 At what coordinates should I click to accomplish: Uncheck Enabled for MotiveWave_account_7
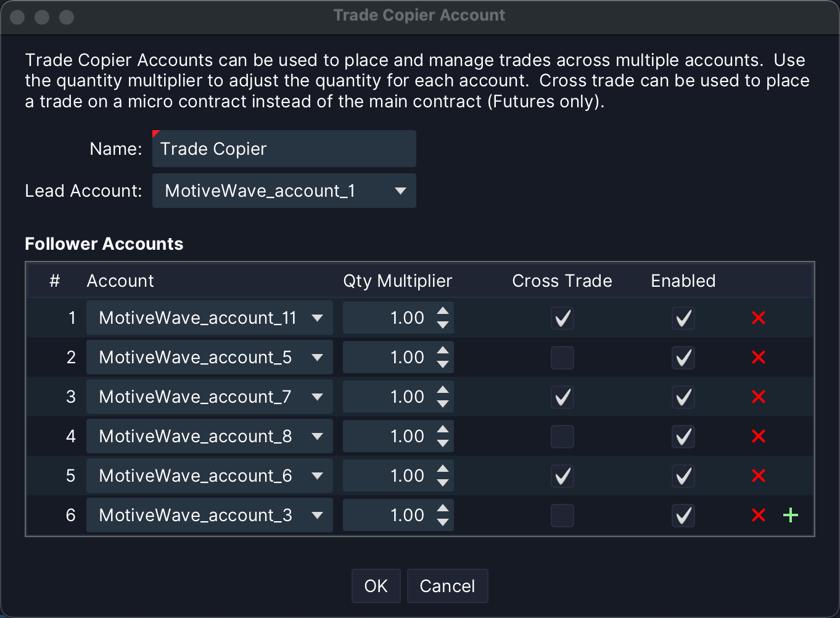point(683,397)
